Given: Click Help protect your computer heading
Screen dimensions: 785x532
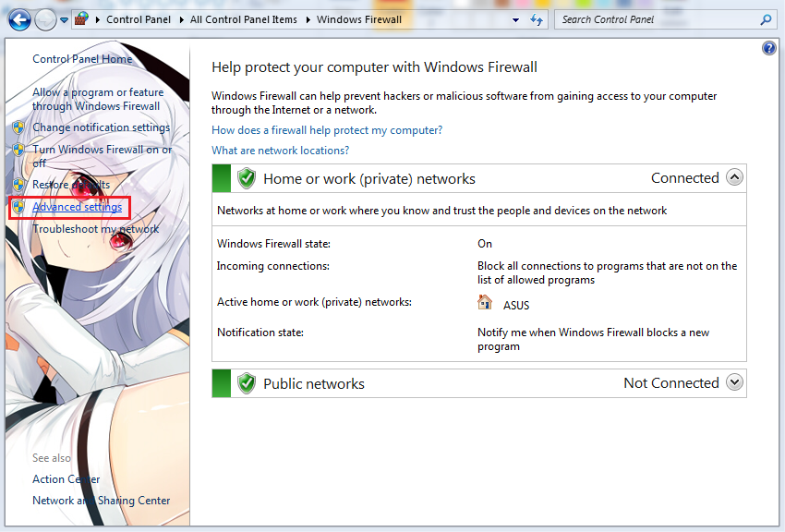Looking at the screenshot, I should (x=374, y=67).
